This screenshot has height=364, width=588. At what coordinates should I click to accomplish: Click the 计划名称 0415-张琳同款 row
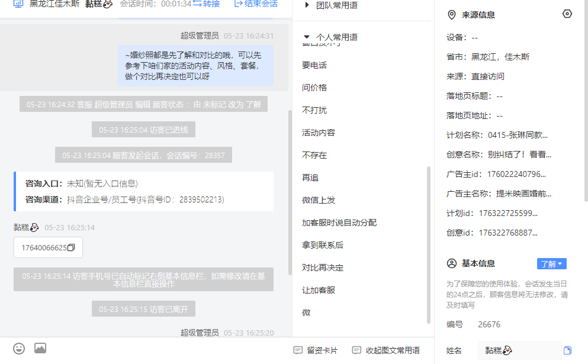point(497,135)
